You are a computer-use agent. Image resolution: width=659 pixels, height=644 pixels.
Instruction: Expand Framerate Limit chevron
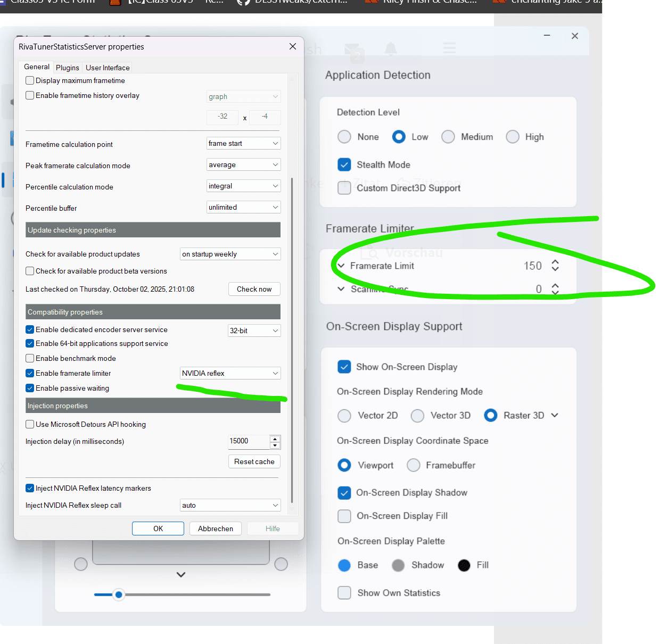click(341, 266)
